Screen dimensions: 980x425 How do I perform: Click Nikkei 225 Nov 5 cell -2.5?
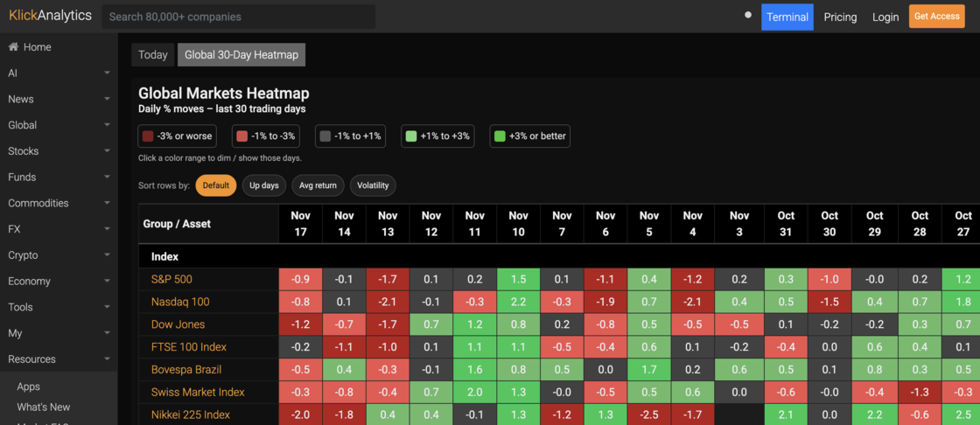tap(649, 415)
